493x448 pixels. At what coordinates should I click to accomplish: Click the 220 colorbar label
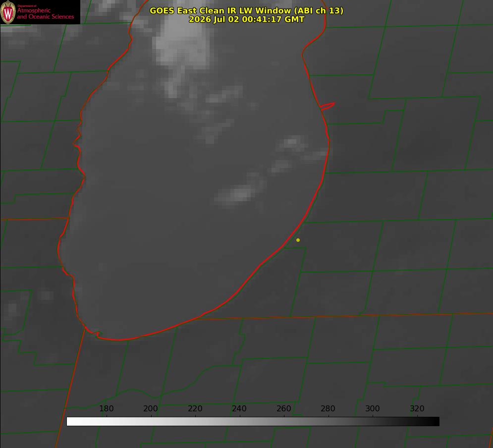[x=195, y=408]
